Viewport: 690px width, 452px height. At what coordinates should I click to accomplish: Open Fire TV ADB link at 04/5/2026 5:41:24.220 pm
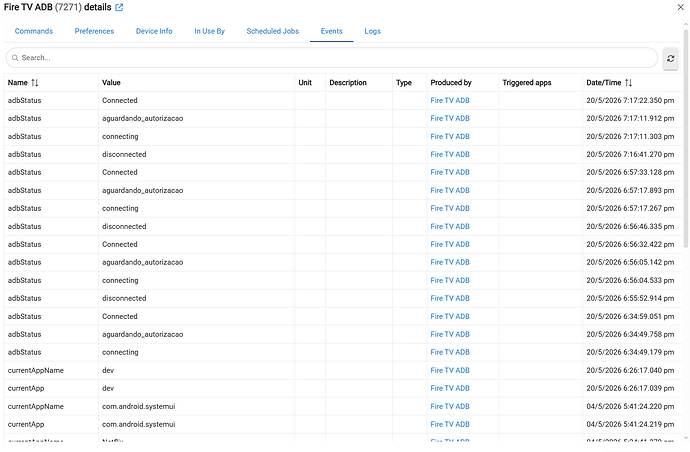click(450, 406)
